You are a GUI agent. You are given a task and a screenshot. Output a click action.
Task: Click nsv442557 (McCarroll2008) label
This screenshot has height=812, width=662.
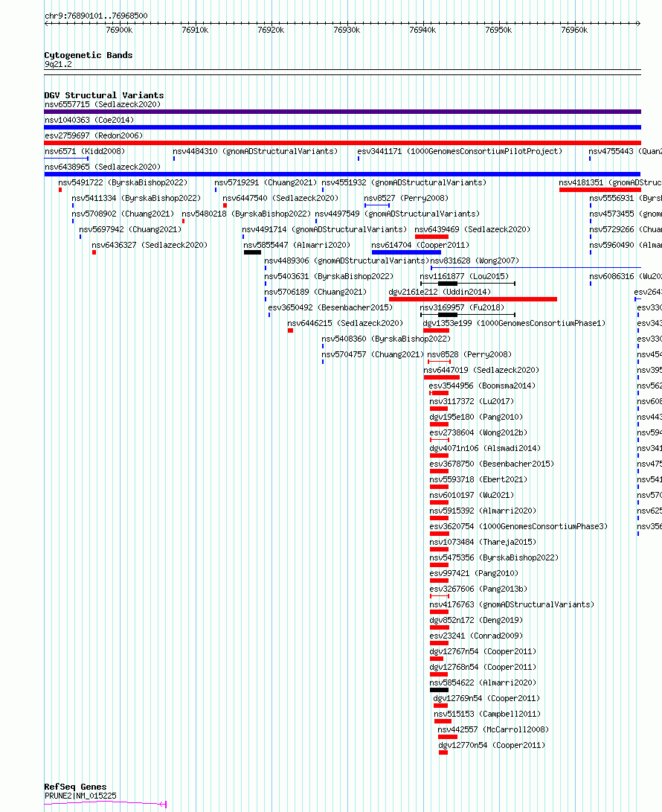pyautogui.click(x=494, y=729)
